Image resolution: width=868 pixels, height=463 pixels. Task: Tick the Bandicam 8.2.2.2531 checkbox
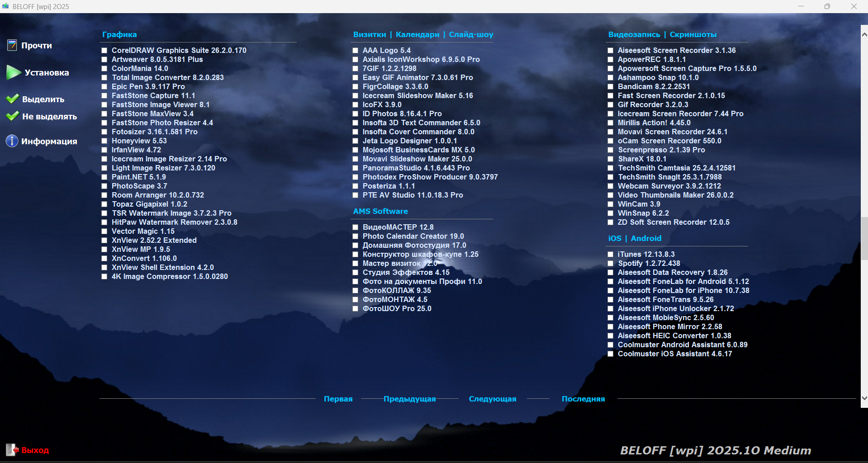(x=611, y=87)
